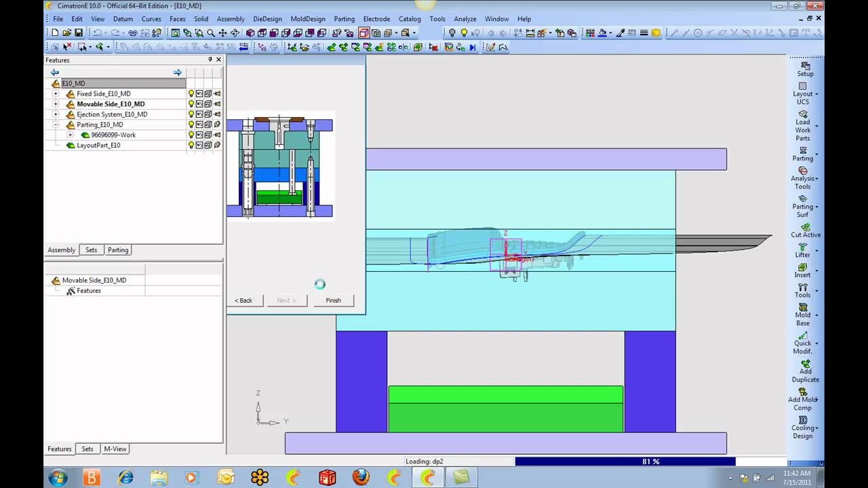Select Features item under Movable Side_E10_MD
The image size is (868, 488).
[x=89, y=291]
